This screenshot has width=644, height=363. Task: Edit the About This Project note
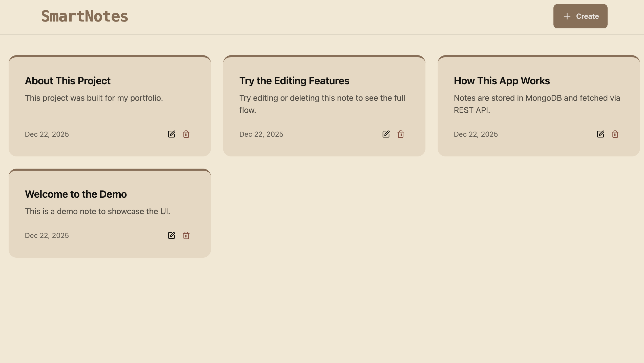171,134
